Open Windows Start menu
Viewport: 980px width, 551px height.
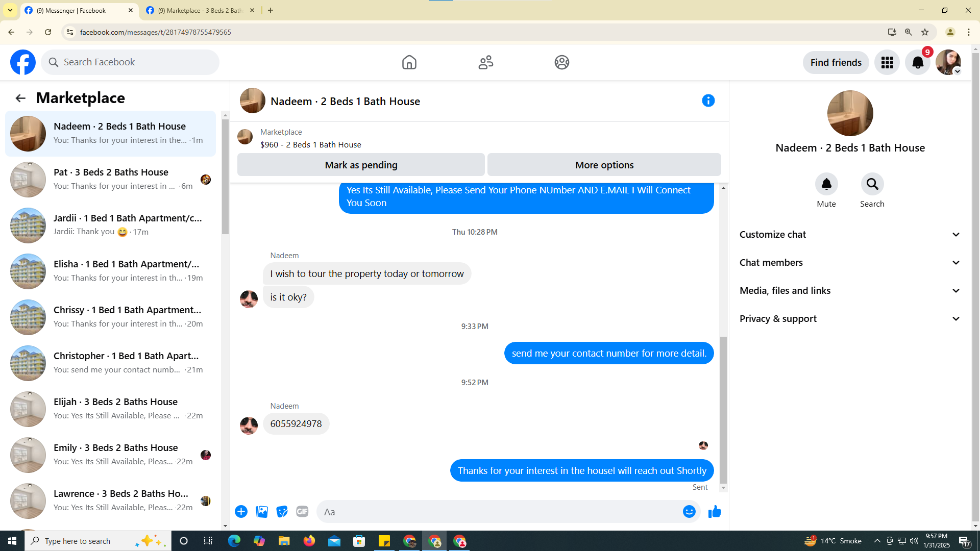12,541
